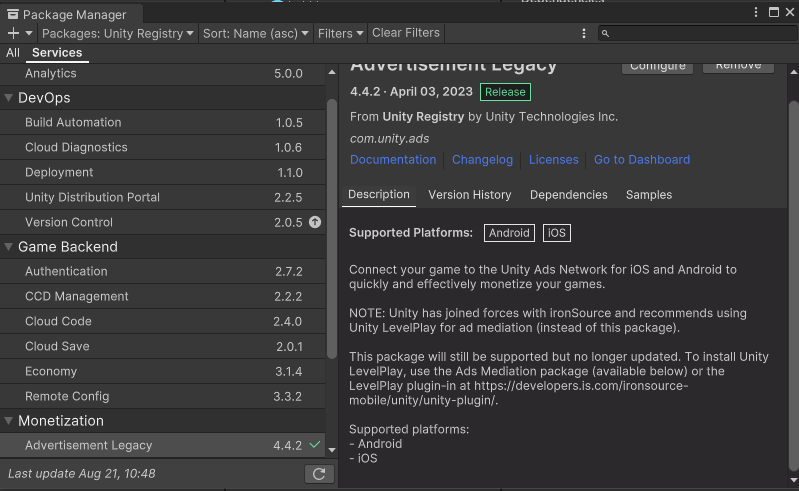Select Build Automation package

163,122
